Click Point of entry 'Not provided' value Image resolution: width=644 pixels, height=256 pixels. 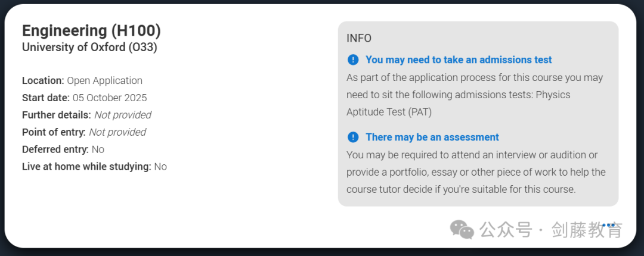coord(117,132)
